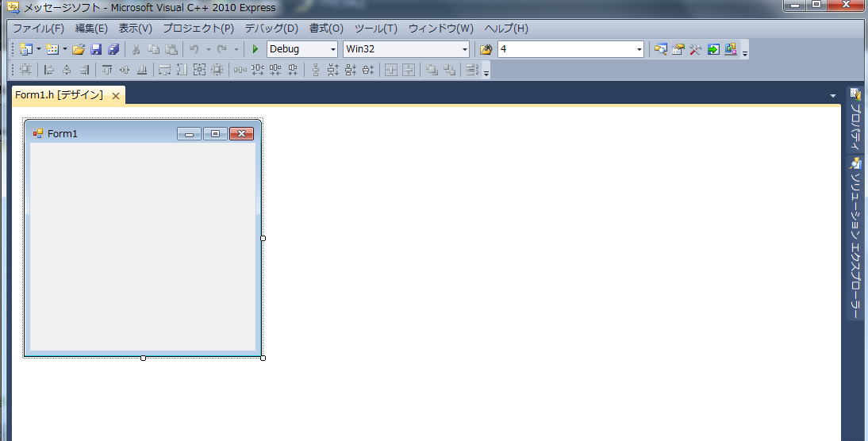Viewport: 868px width, 441px height.
Task: Click the form's bottom-right resize handle
Action: 263,358
